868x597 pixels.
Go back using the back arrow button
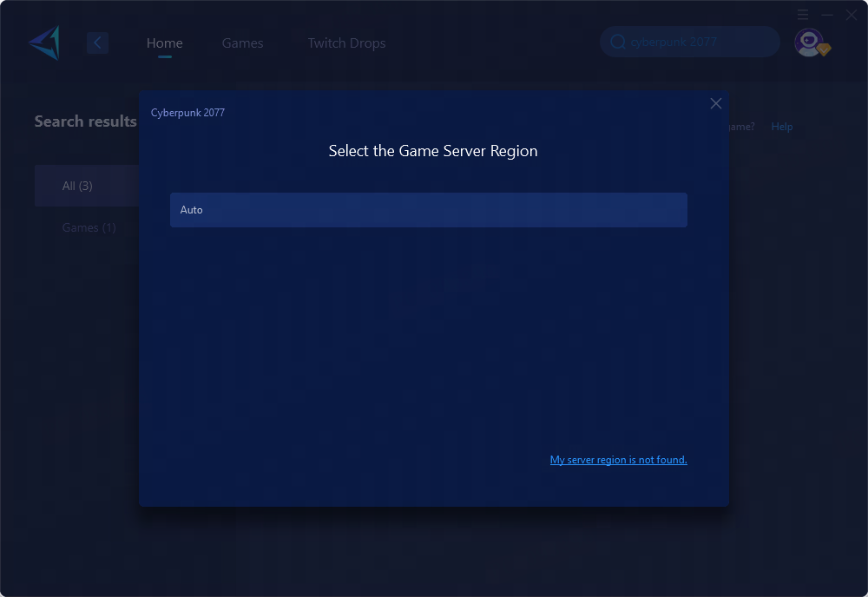point(97,43)
